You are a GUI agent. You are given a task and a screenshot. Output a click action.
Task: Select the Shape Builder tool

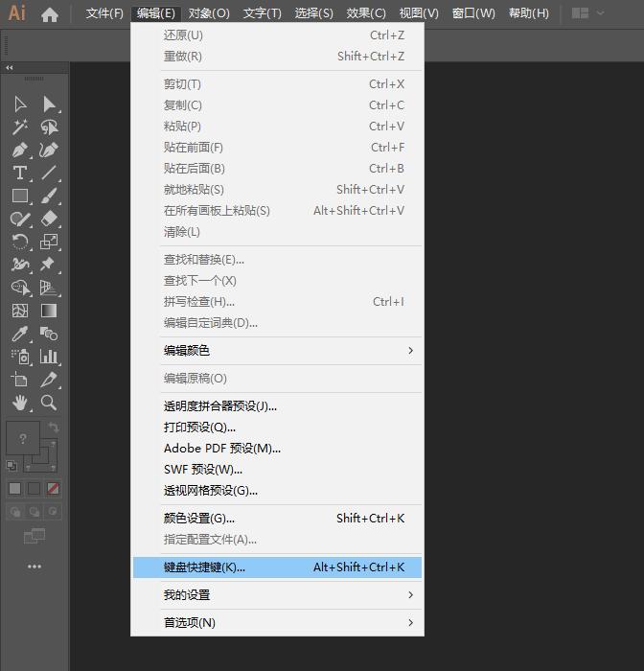tap(20, 288)
